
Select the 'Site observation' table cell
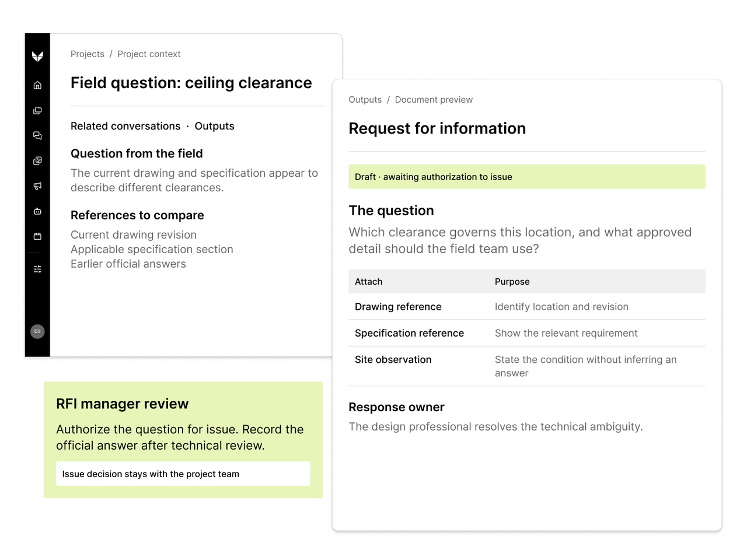pos(393,360)
